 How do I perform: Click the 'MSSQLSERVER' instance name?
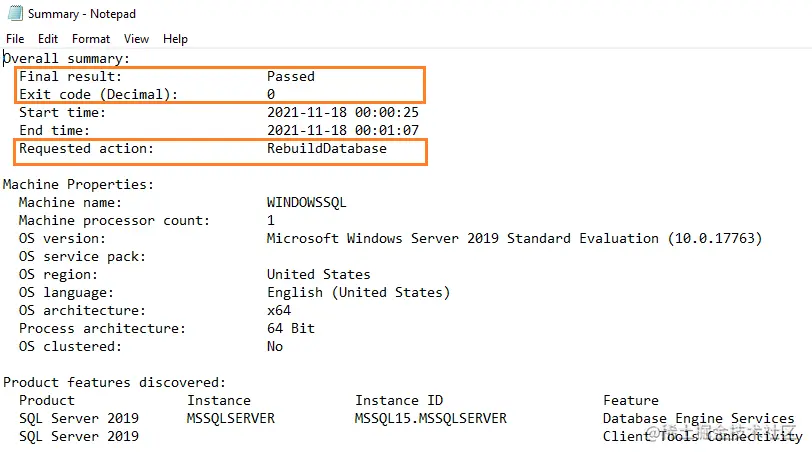[231, 419]
